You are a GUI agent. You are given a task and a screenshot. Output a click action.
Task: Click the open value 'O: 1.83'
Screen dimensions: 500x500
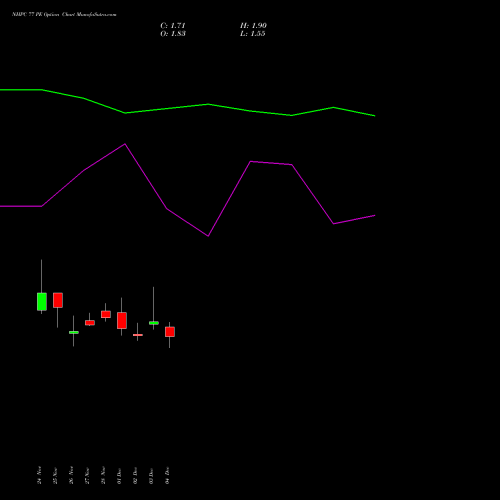tap(173, 34)
